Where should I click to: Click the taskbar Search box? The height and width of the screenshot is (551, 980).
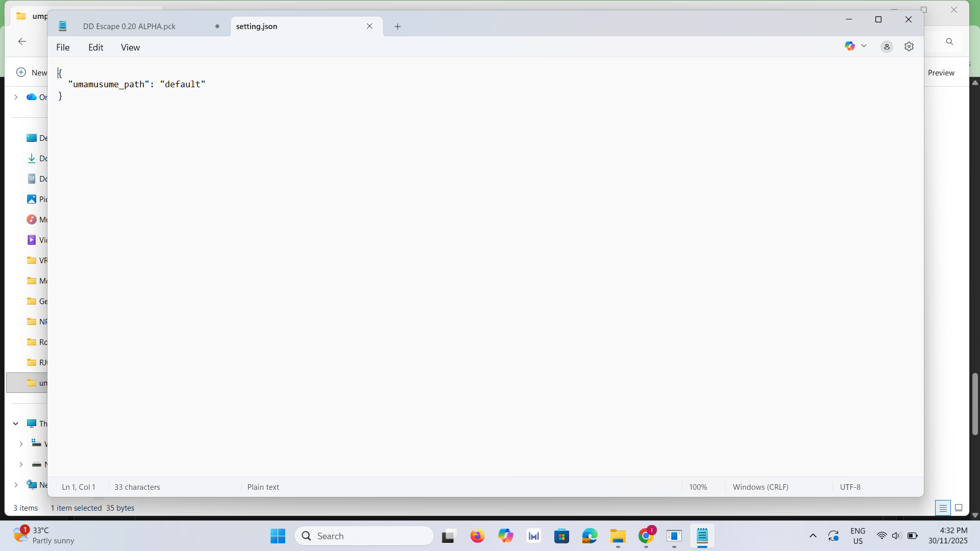point(364,536)
